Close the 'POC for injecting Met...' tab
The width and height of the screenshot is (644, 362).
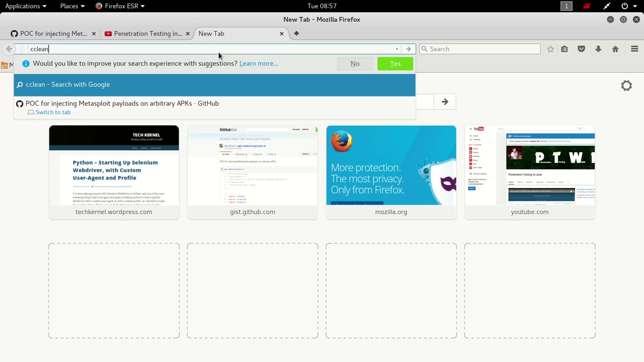[94, 34]
